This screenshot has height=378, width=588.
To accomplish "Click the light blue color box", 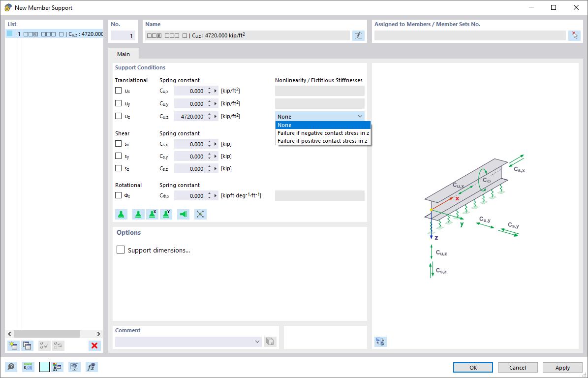I will pyautogui.click(x=44, y=367).
